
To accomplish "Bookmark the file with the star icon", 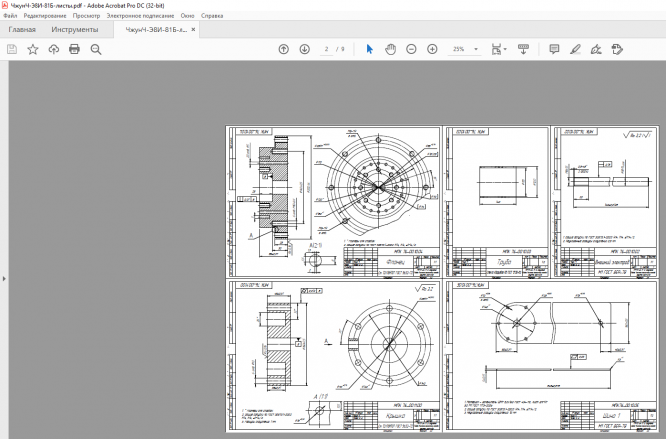I will pyautogui.click(x=33, y=49).
